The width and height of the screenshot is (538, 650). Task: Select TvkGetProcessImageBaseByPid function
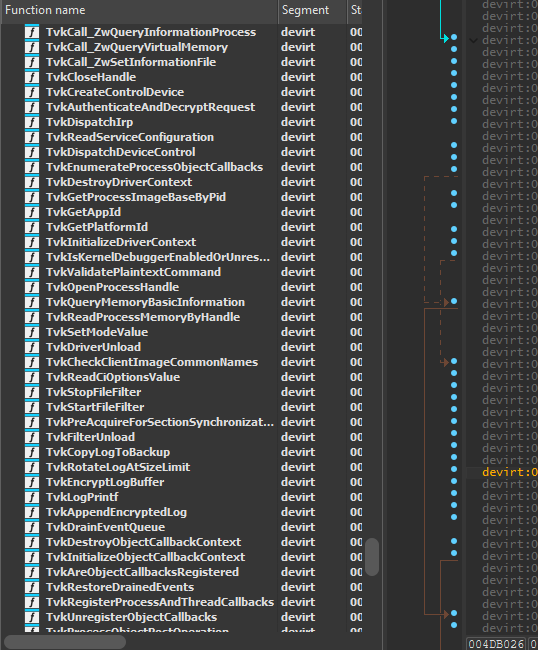click(136, 197)
